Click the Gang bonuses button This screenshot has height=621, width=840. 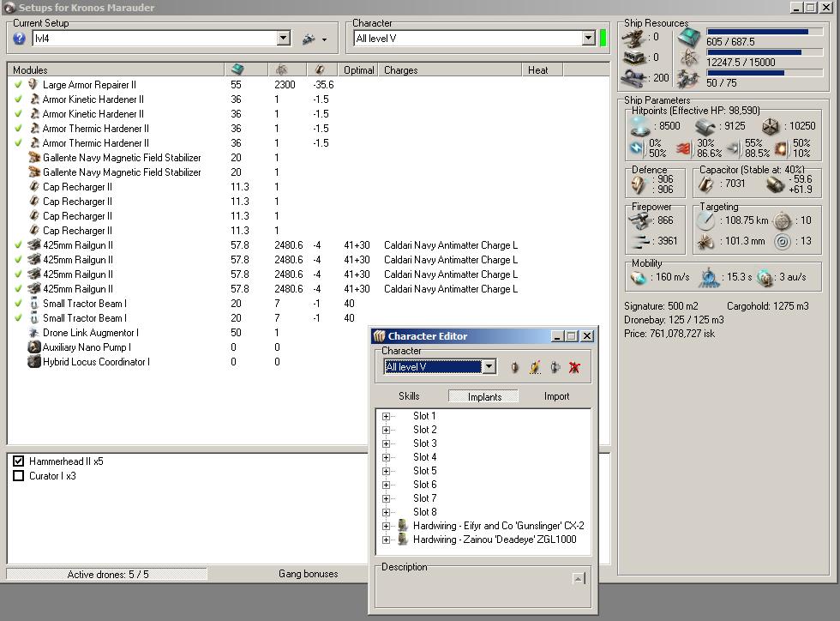[x=308, y=574]
